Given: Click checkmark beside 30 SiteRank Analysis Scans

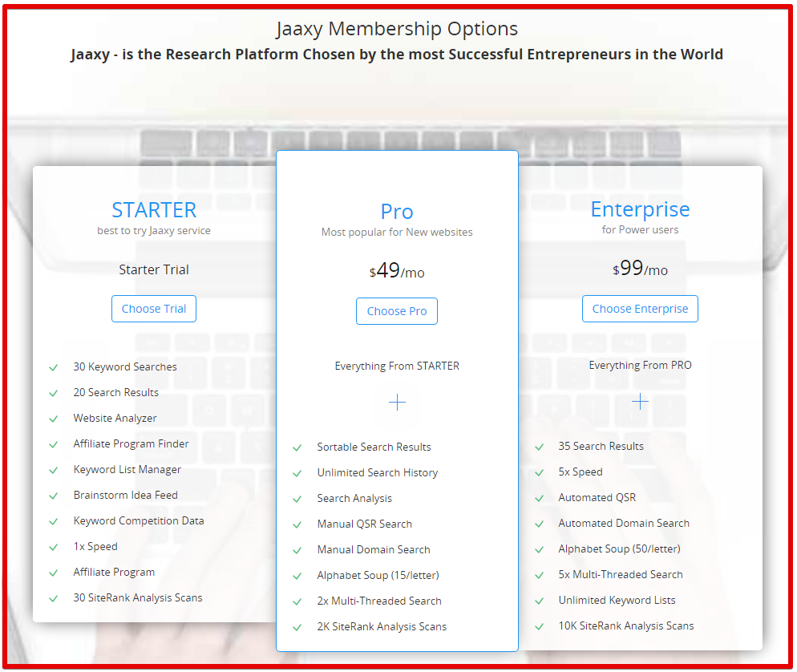Looking at the screenshot, I should point(54,598).
